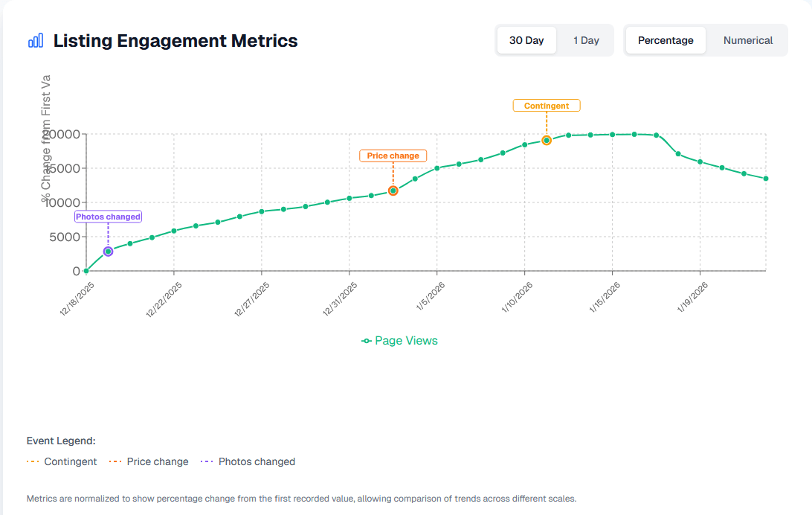
Task: Click the Listing Engagement Metrics title
Action: coord(175,41)
